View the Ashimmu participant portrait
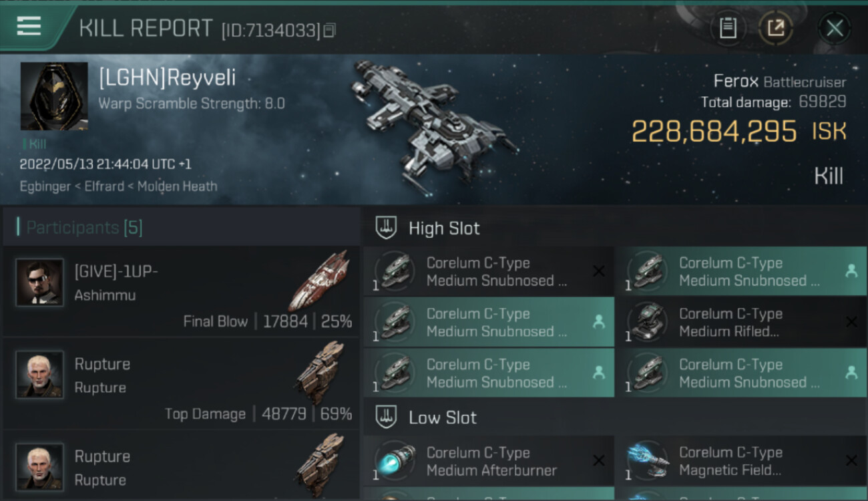Image resolution: width=868 pixels, height=501 pixels. point(40,283)
